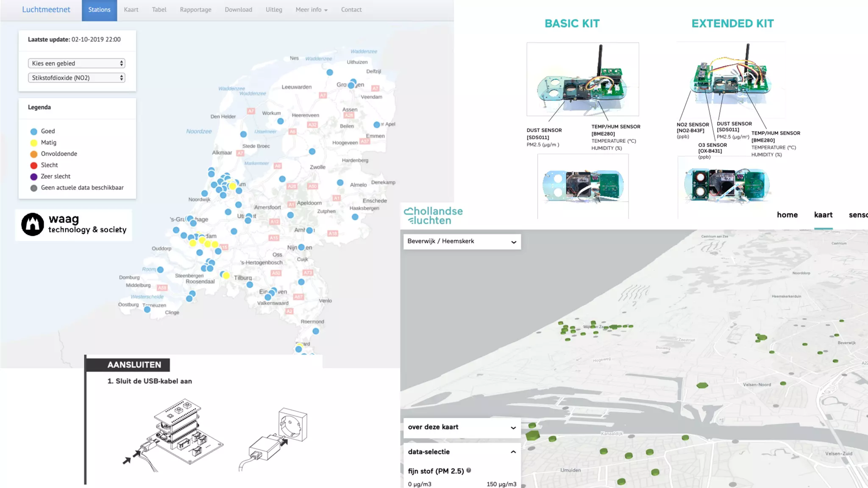
Task: Click the purple 'Zeer slecht' legend swatch
Action: [34, 177]
